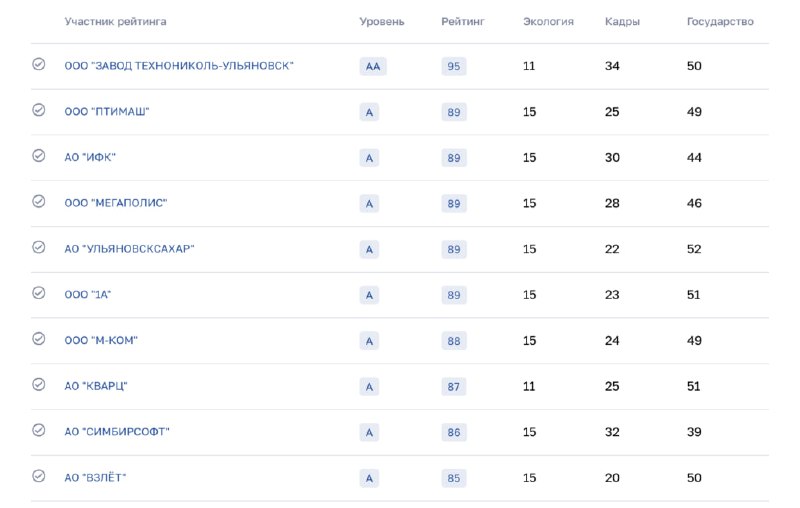Click Кадры value 32 in СИМБИРСОФТ row

click(x=612, y=432)
